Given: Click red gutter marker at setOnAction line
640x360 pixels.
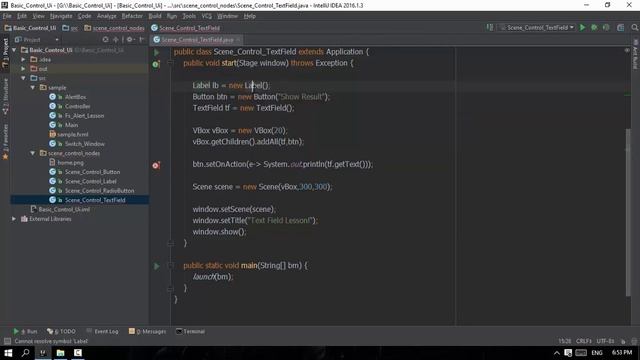Looking at the screenshot, I should pyautogui.click(x=156, y=165).
